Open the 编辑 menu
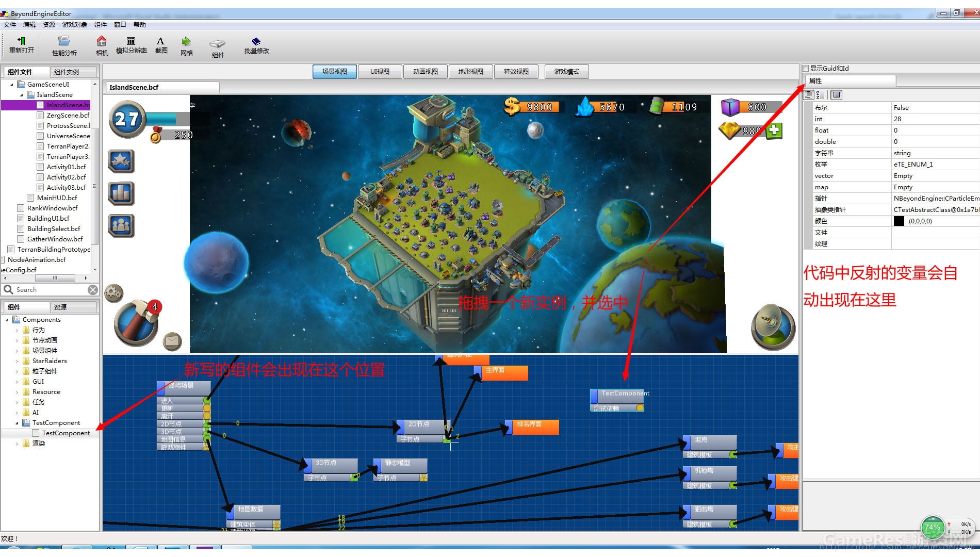The height and width of the screenshot is (557, 980). pos(29,24)
